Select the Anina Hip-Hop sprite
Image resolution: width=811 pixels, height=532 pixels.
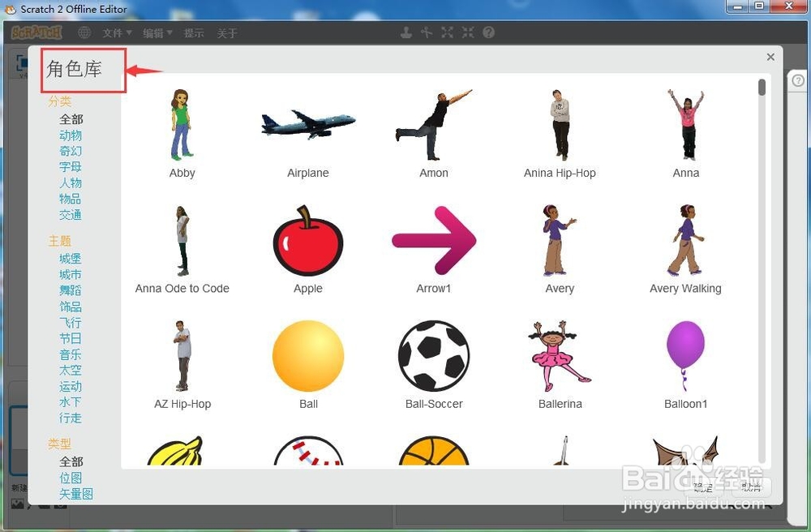point(560,124)
